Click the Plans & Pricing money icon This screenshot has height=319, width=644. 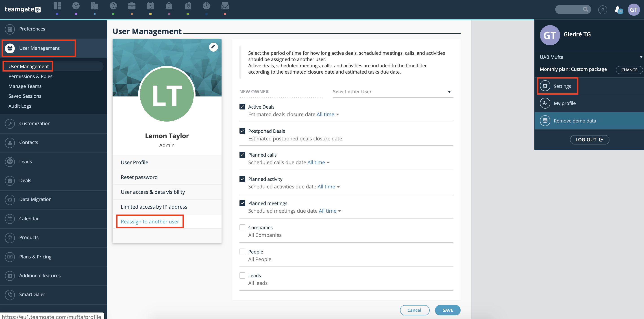coord(10,257)
